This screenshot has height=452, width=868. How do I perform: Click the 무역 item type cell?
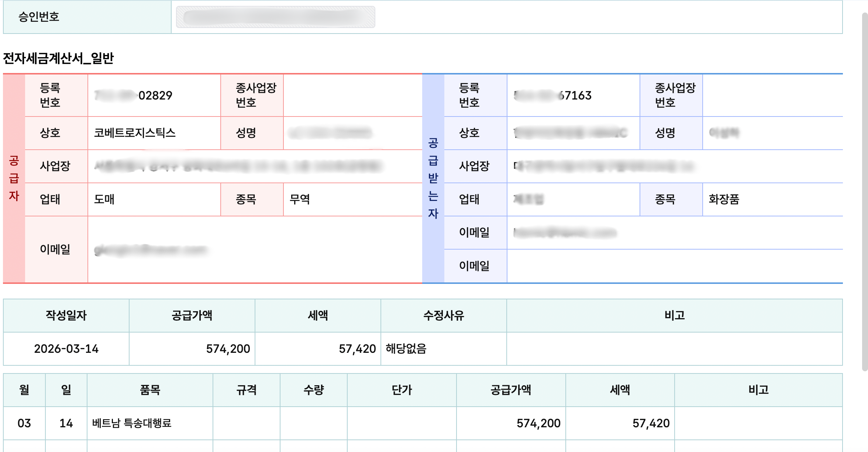click(300, 199)
